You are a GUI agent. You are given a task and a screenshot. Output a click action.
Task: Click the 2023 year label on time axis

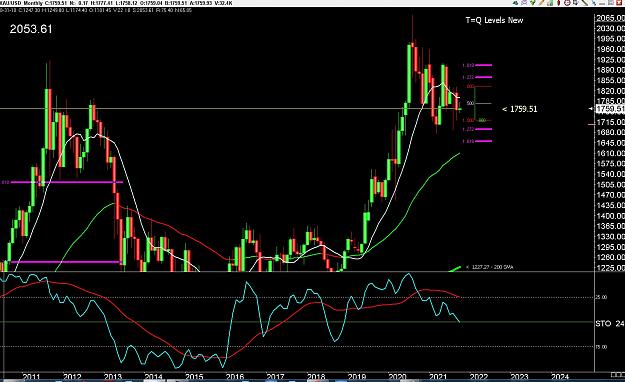pos(519,377)
